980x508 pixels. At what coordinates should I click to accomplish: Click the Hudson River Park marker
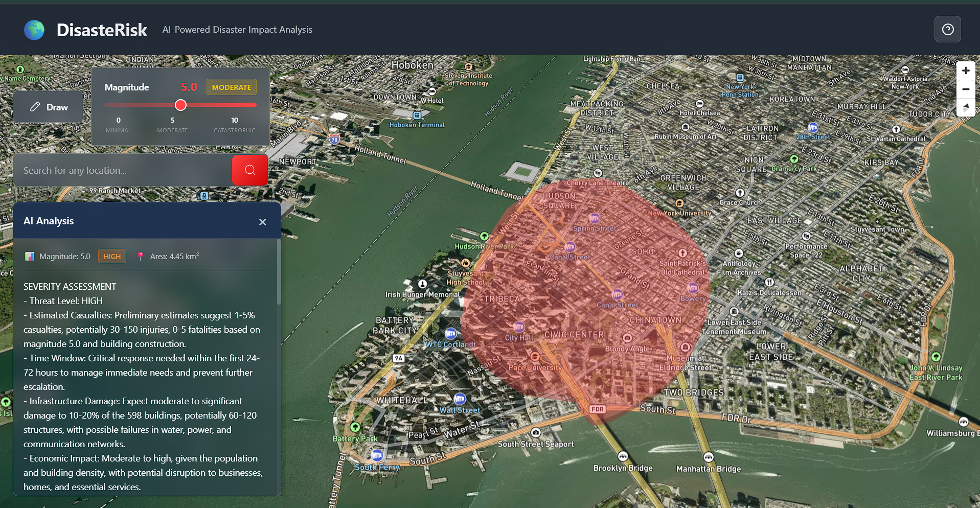click(484, 236)
